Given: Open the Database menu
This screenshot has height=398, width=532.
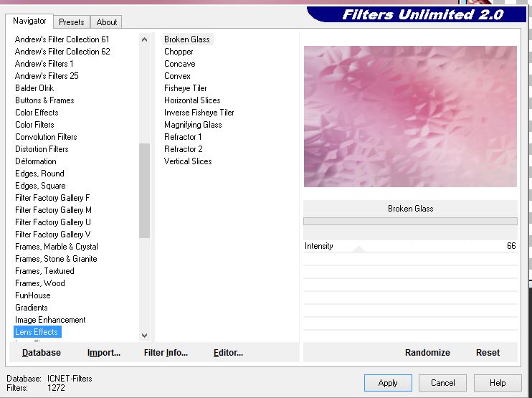Looking at the screenshot, I should 42,353.
